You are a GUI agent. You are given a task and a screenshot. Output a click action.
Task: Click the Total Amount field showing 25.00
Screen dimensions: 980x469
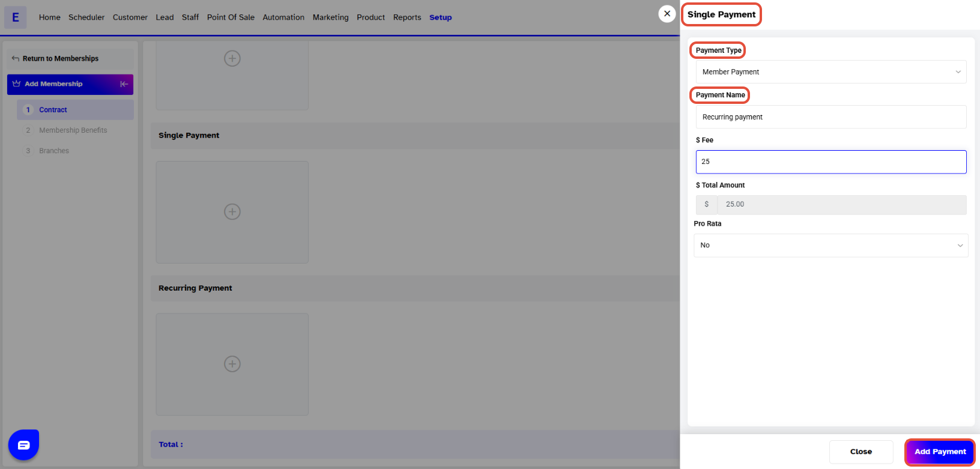(842, 204)
